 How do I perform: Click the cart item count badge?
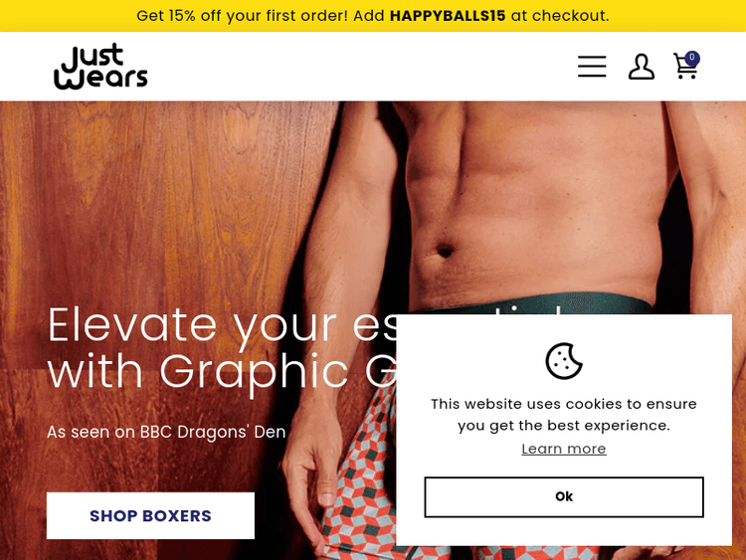click(691, 58)
